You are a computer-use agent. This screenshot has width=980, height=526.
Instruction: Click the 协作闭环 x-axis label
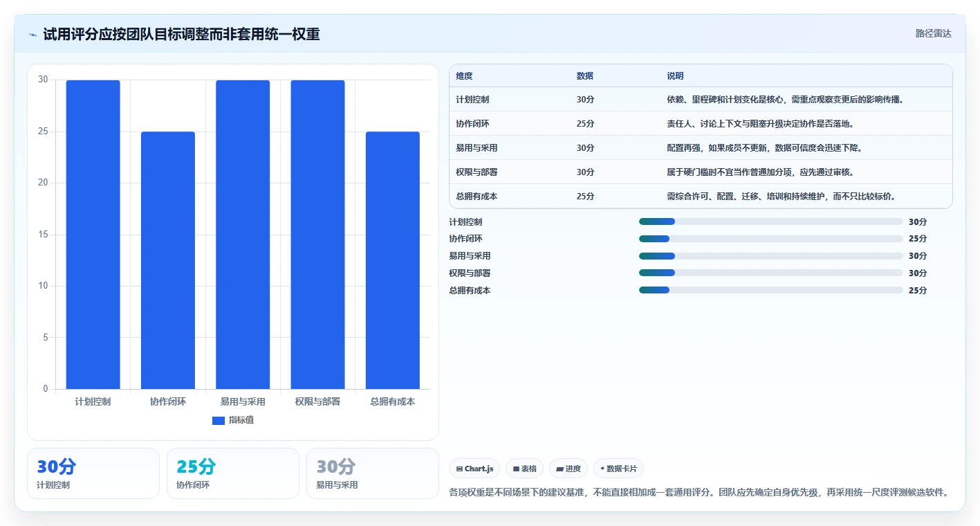click(168, 401)
